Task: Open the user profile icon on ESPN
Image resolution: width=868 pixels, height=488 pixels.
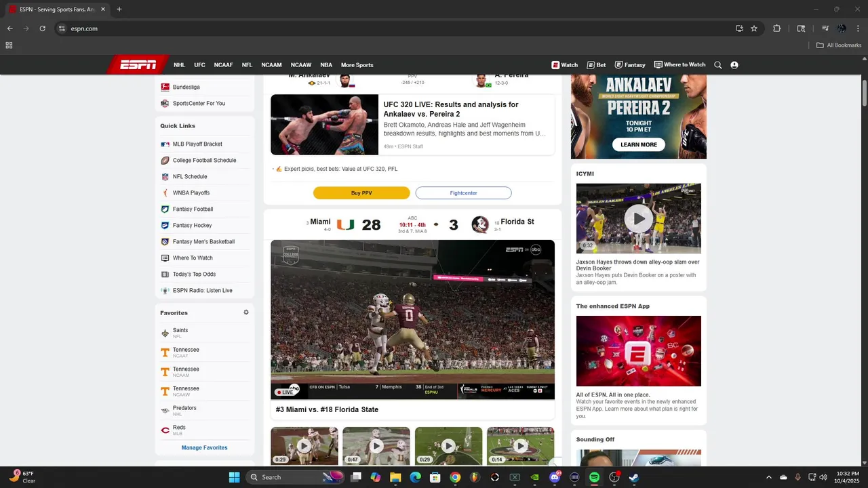Action: point(734,65)
